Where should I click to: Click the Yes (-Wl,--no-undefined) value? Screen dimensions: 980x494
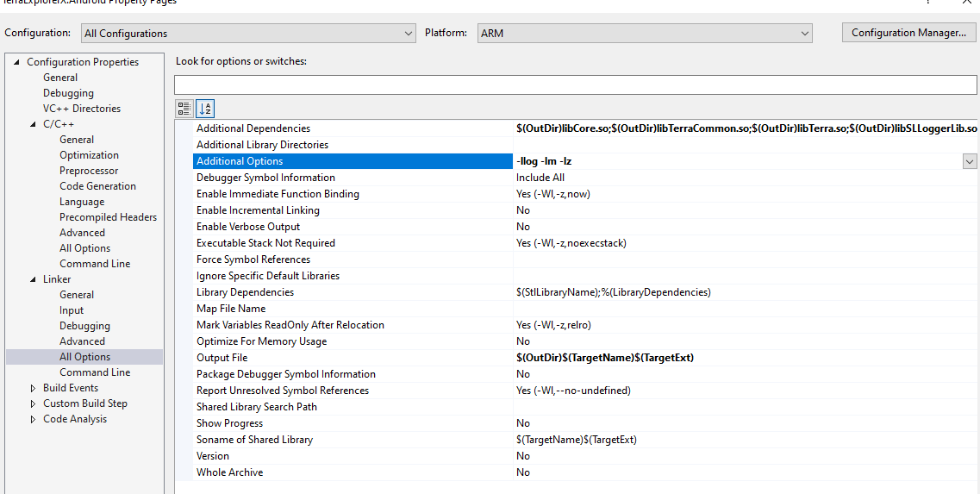(x=573, y=391)
